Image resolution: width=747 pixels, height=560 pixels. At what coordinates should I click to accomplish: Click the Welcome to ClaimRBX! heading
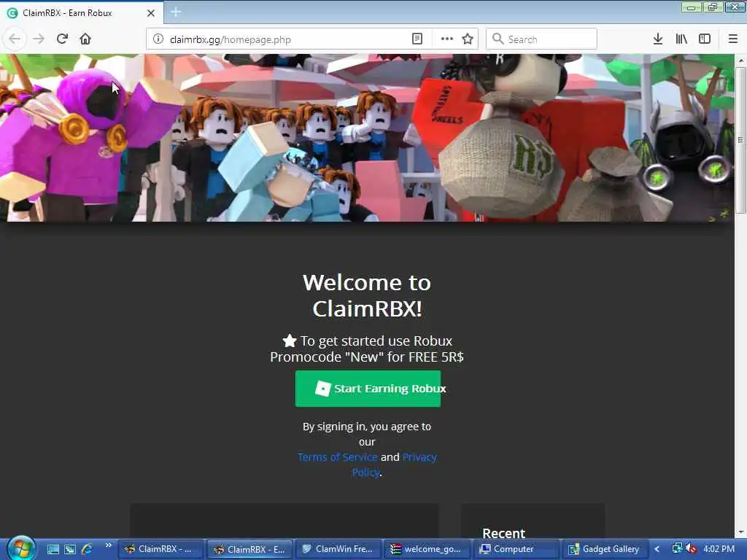(x=367, y=295)
